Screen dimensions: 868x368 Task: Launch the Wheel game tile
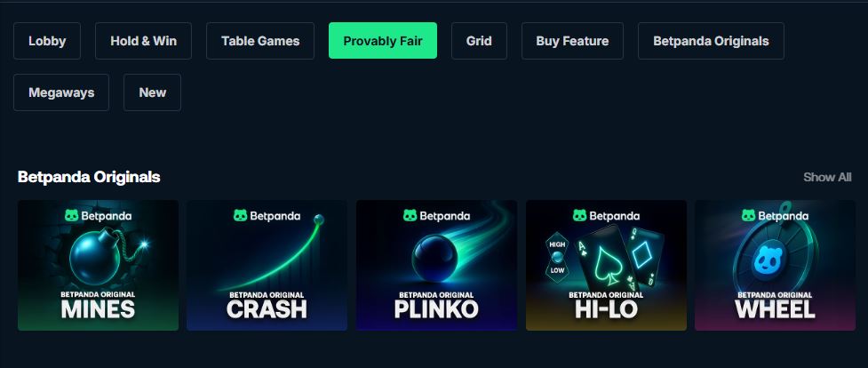(x=775, y=266)
